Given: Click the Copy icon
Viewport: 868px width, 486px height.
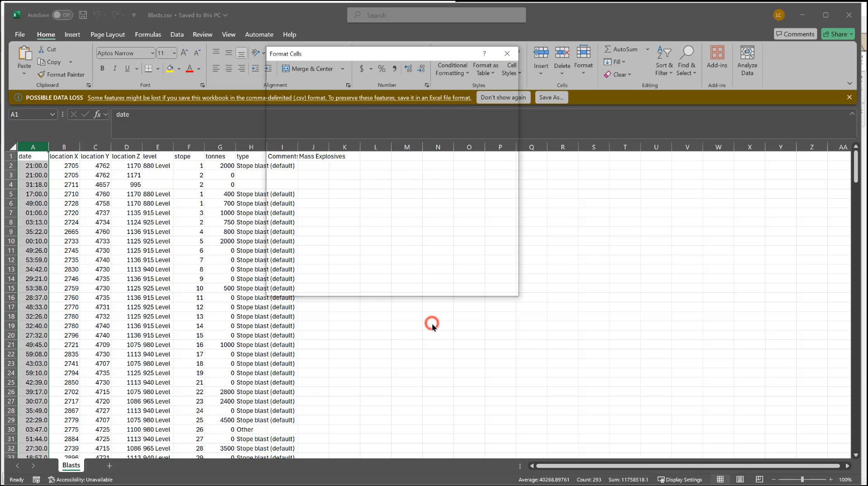Looking at the screenshot, I should click(42, 62).
